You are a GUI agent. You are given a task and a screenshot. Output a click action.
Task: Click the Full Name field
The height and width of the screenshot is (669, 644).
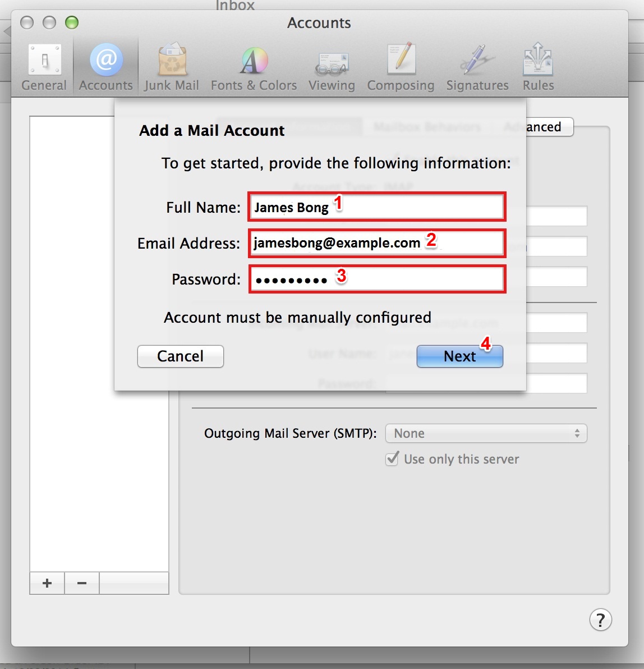coord(376,207)
